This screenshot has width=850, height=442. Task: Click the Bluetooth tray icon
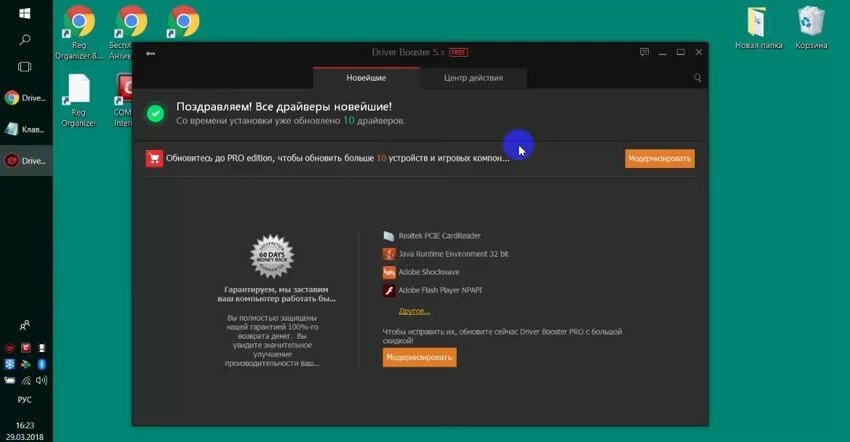point(42,364)
